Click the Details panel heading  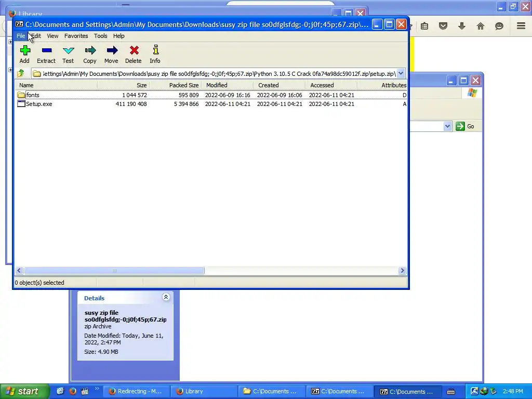click(95, 298)
